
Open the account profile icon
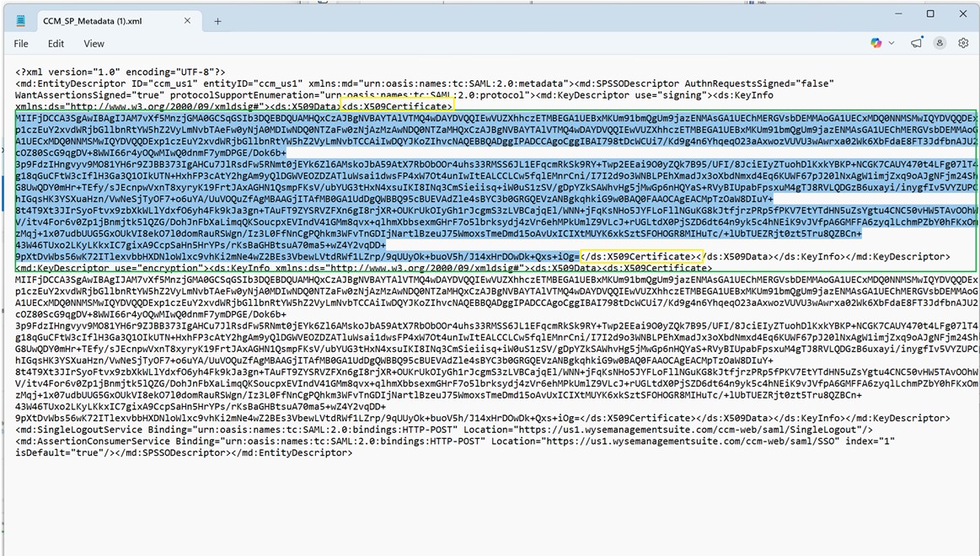940,43
